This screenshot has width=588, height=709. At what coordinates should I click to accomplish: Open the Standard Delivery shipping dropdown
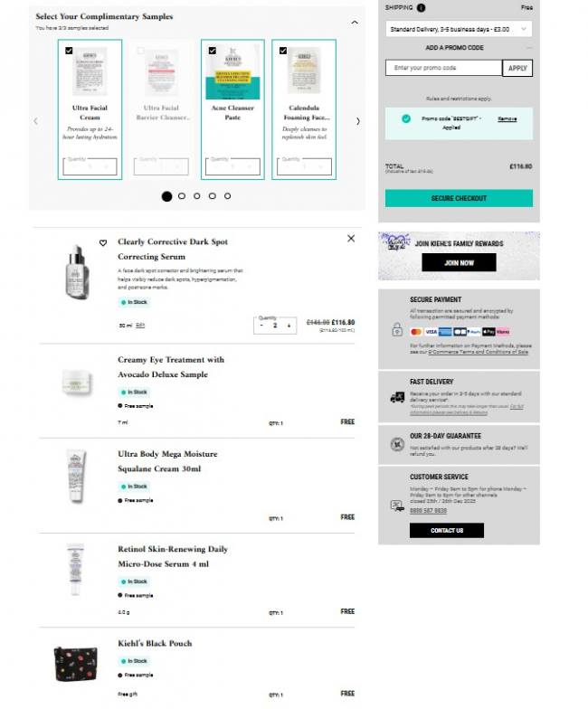point(459,29)
